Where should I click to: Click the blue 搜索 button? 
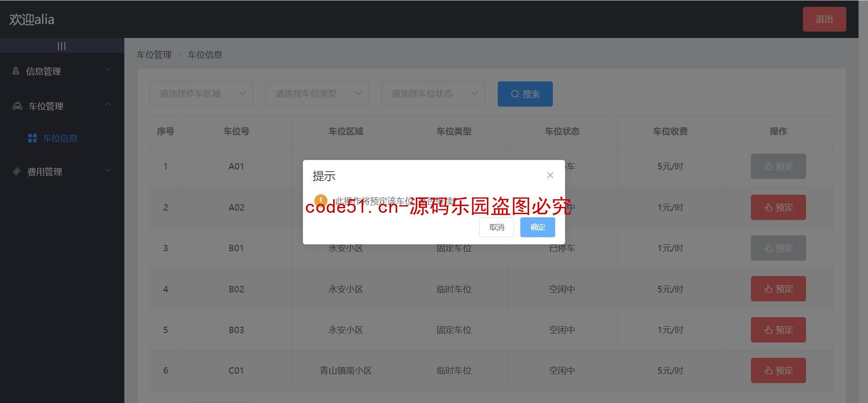tap(525, 94)
